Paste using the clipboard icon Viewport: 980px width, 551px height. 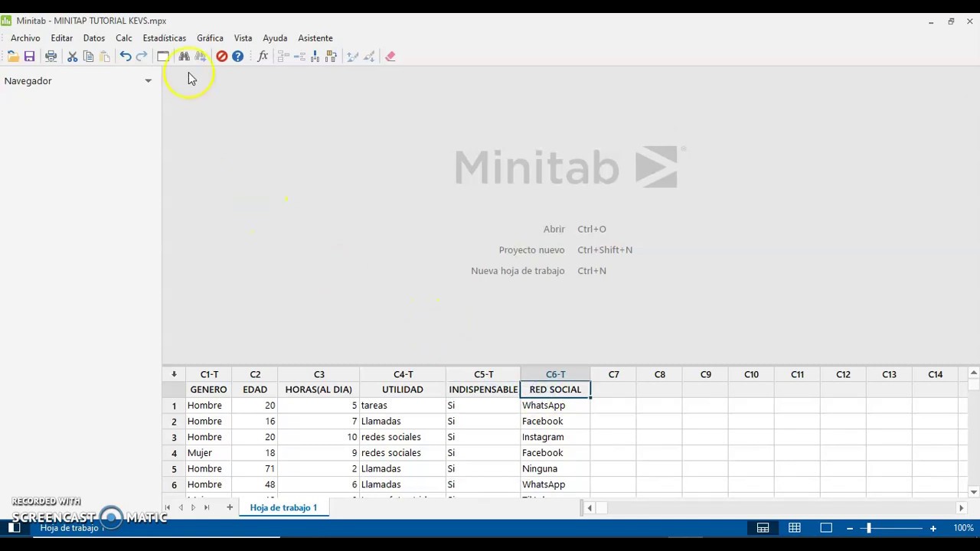(105, 57)
